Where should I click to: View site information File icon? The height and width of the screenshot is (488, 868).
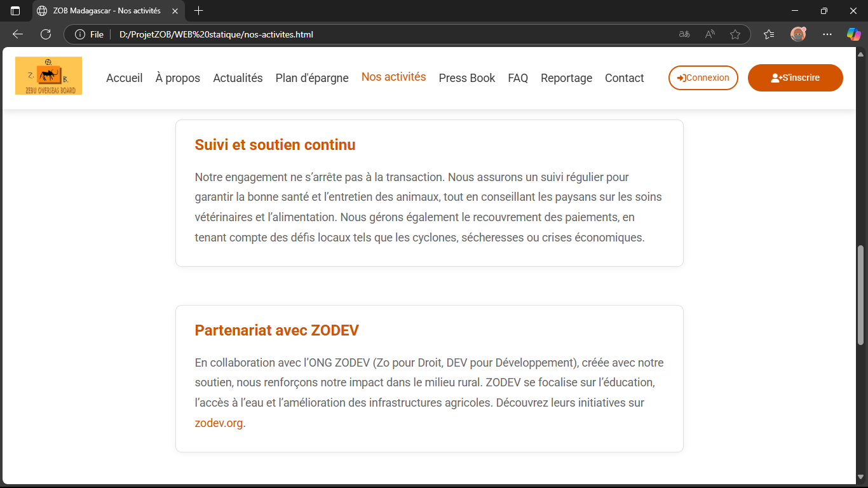[90, 34]
